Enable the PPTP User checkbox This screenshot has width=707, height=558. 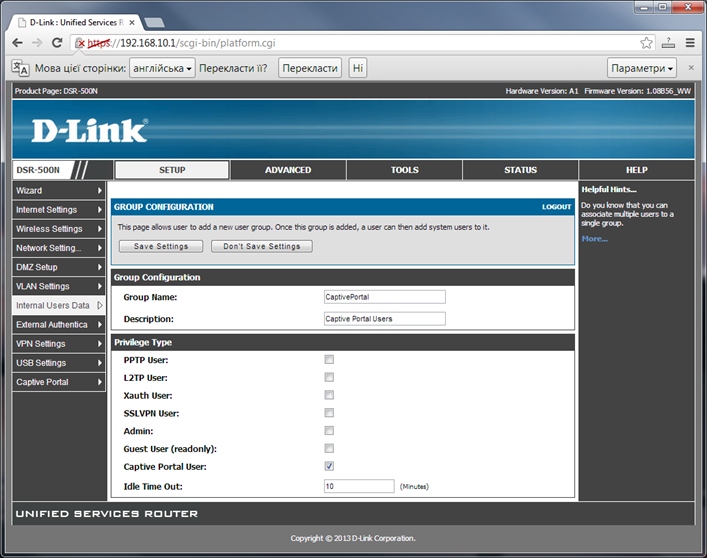[x=329, y=359]
